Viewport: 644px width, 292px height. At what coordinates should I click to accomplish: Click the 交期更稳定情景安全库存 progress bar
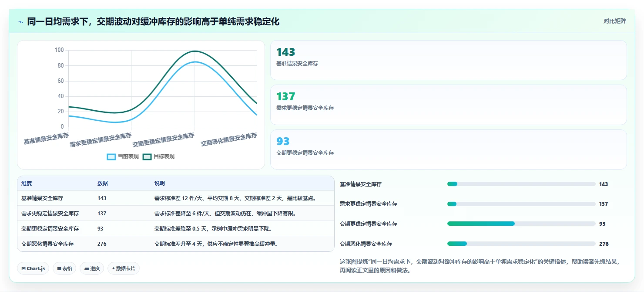[x=521, y=224]
